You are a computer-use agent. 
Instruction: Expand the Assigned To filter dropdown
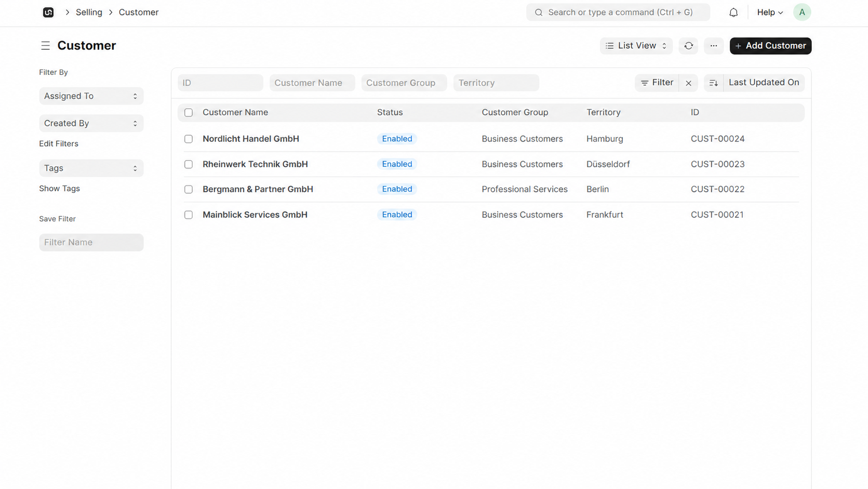(x=91, y=96)
